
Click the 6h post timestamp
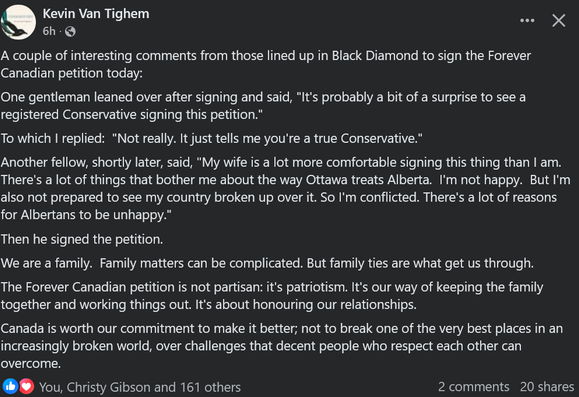pyautogui.click(x=49, y=31)
